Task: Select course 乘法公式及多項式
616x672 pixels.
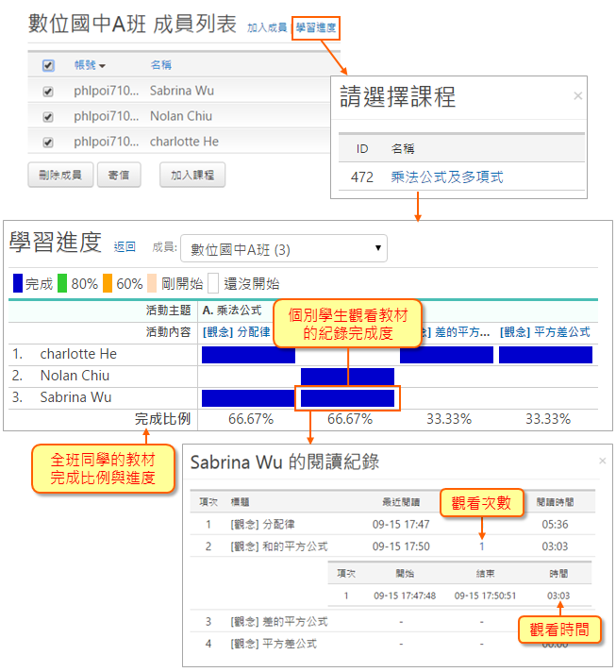Action: 446,176
